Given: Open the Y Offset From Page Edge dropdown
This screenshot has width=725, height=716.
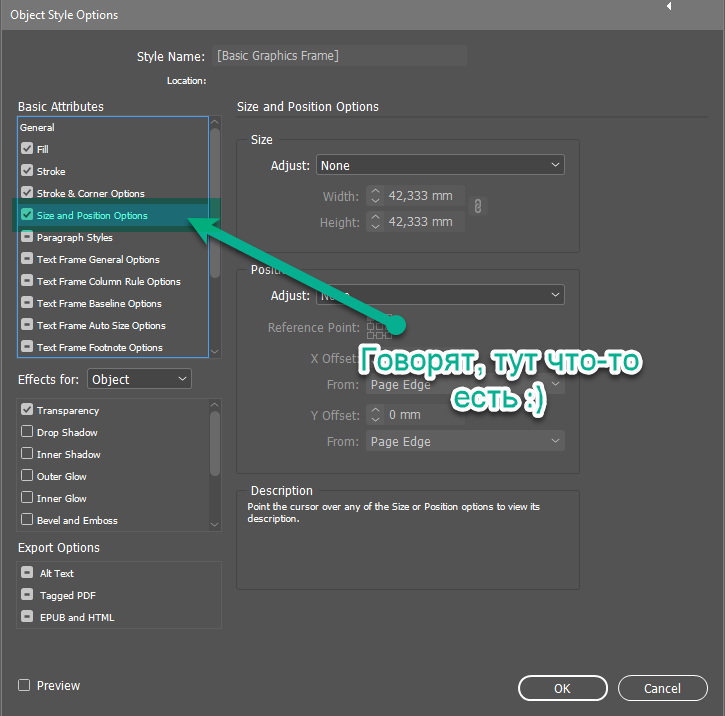Looking at the screenshot, I should coord(465,441).
